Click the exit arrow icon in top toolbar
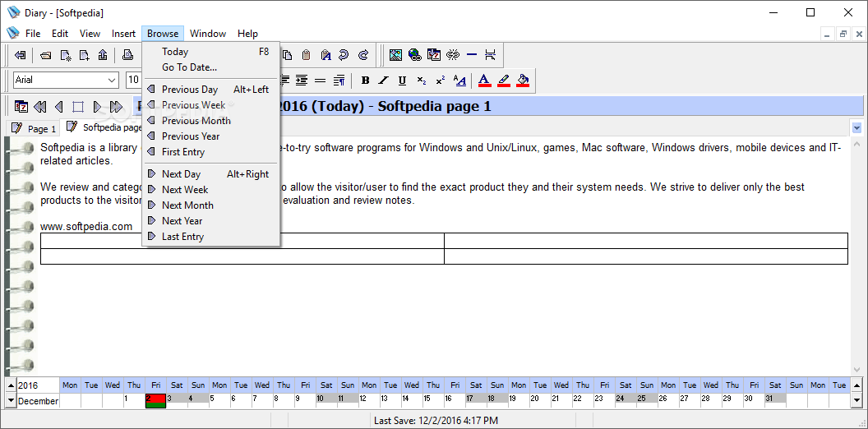868x429 pixels. [x=21, y=55]
